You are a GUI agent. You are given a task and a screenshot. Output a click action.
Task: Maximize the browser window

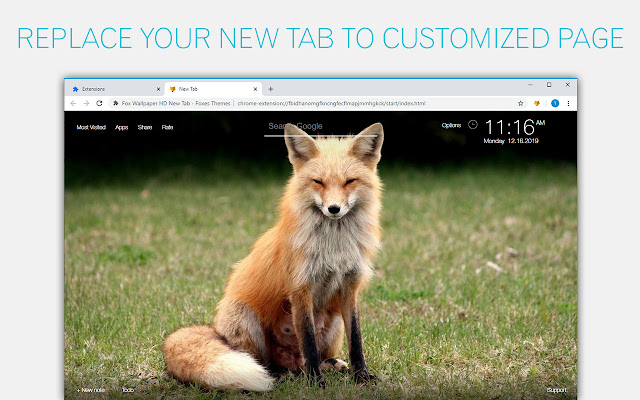point(549,84)
